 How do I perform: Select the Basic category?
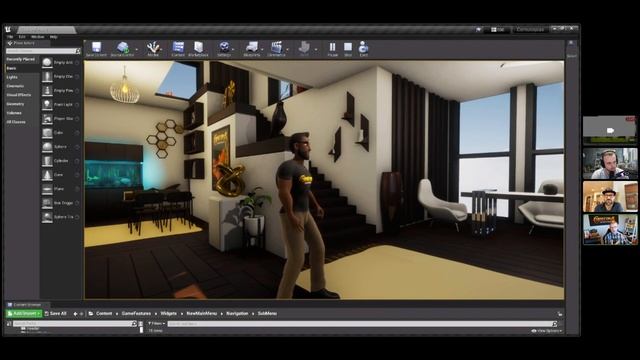[11, 68]
